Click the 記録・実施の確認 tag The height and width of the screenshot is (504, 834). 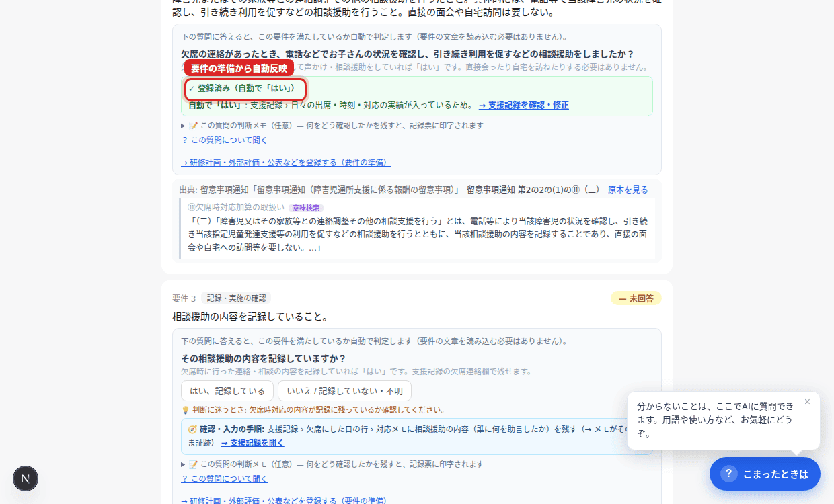236,298
